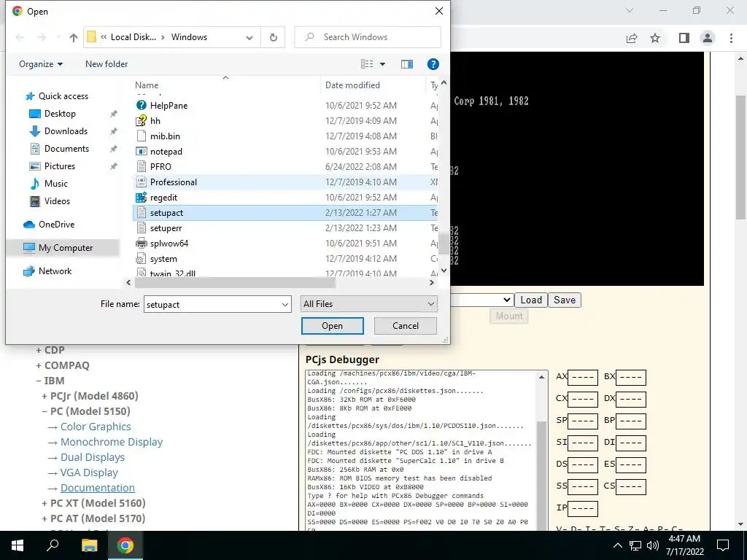The image size is (747, 560).
Task: Go up one folder level in Open dialog
Action: point(74,37)
